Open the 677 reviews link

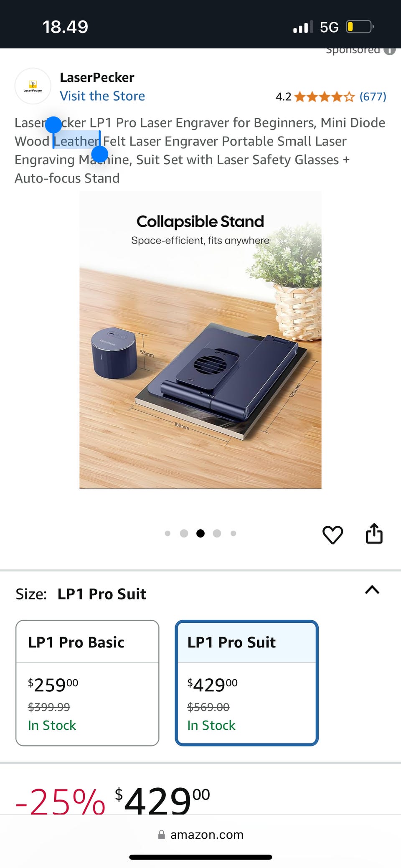pos(373,97)
